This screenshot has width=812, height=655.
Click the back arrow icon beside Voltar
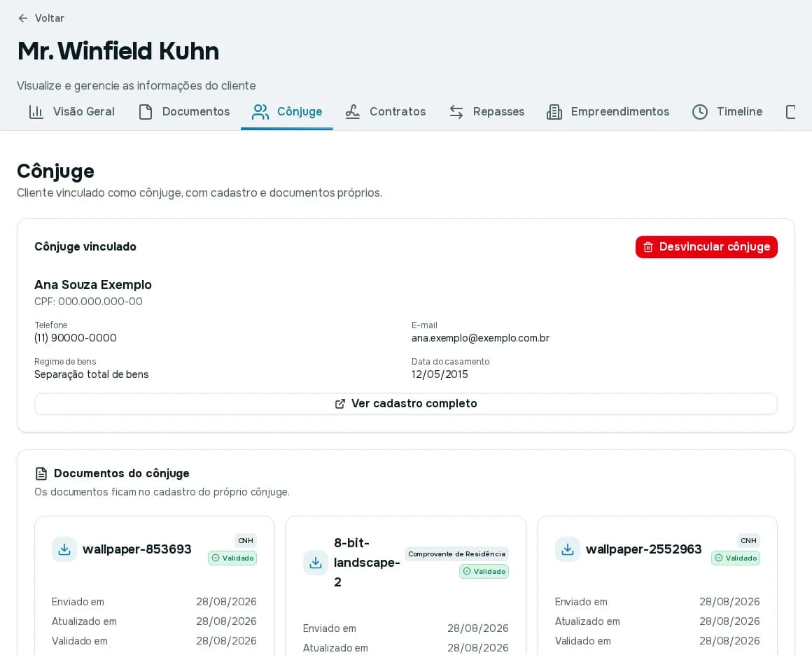[x=23, y=18]
